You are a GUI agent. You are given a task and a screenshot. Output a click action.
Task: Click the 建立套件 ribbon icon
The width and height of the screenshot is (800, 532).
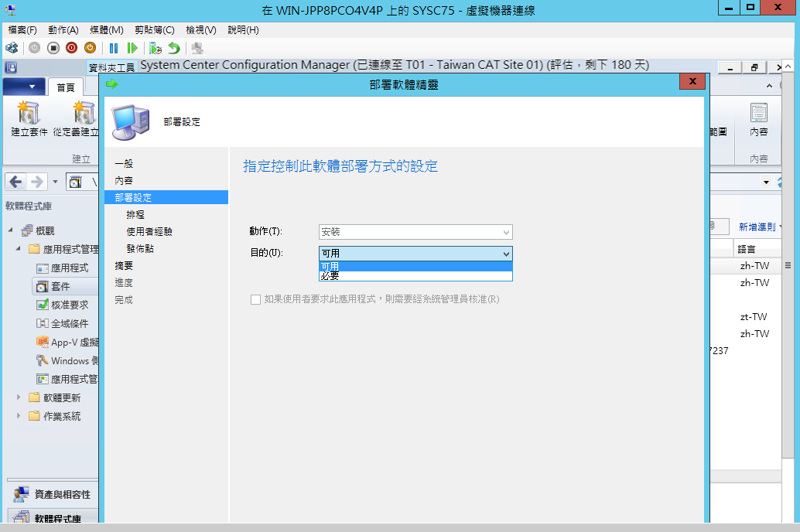pos(29,113)
